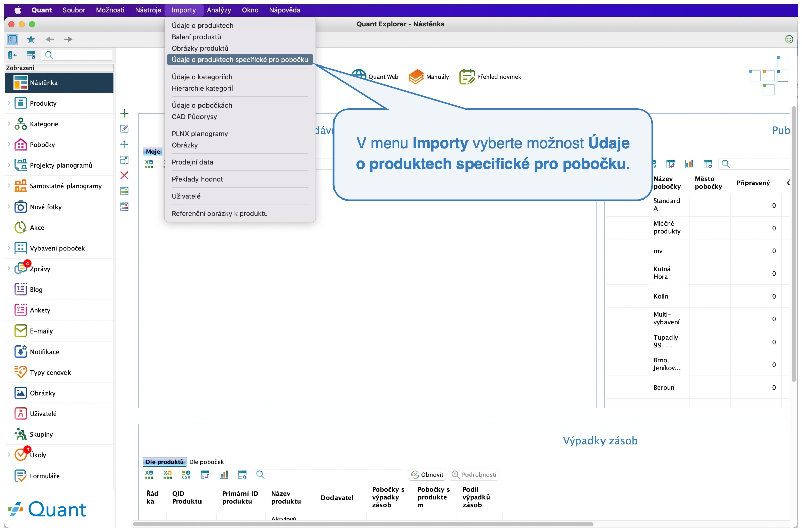Click the dashboard layout thumbnail
802x532 pixels.
point(769,76)
